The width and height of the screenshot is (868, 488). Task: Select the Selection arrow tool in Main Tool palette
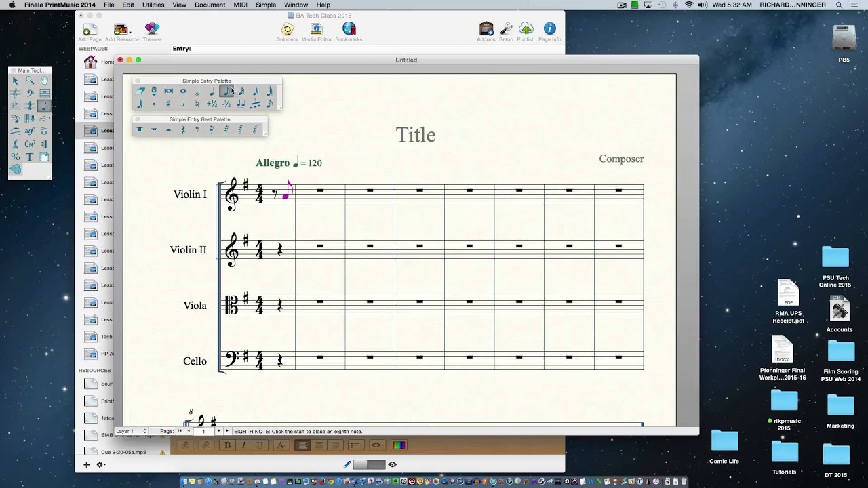15,80
